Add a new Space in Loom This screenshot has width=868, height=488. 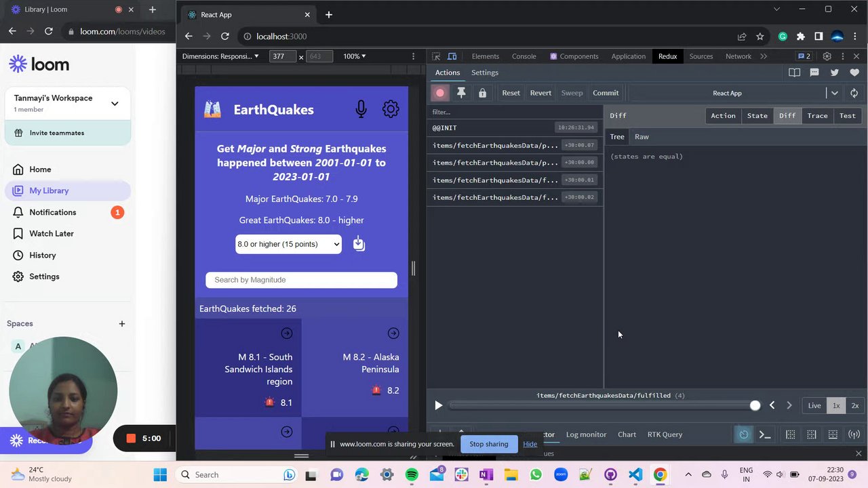click(122, 324)
